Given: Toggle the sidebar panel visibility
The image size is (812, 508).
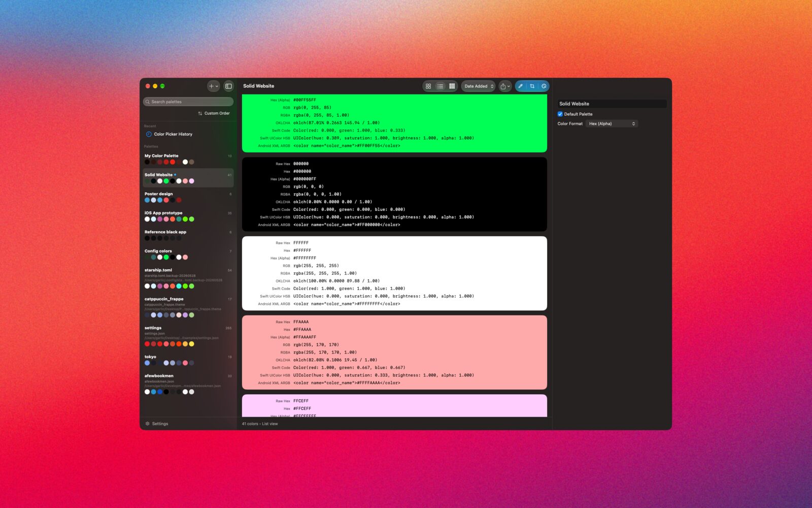Looking at the screenshot, I should [x=228, y=86].
